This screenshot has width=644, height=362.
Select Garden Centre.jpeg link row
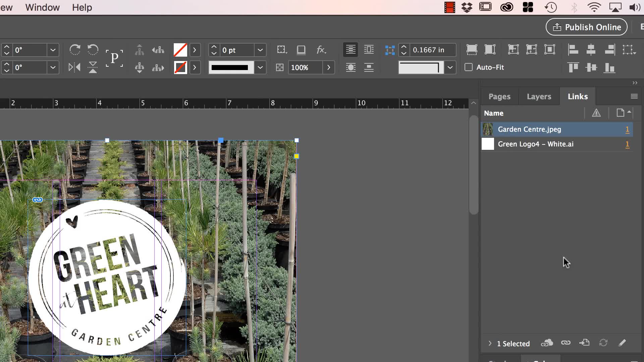click(557, 129)
